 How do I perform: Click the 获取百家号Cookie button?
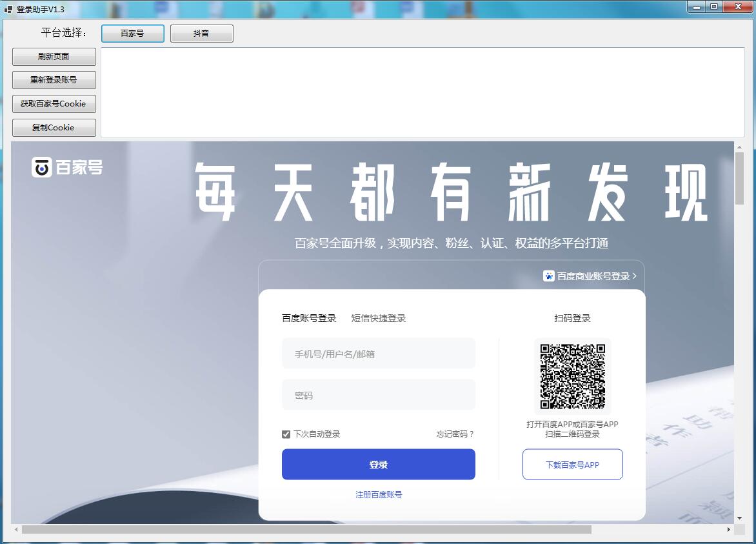[x=54, y=104]
